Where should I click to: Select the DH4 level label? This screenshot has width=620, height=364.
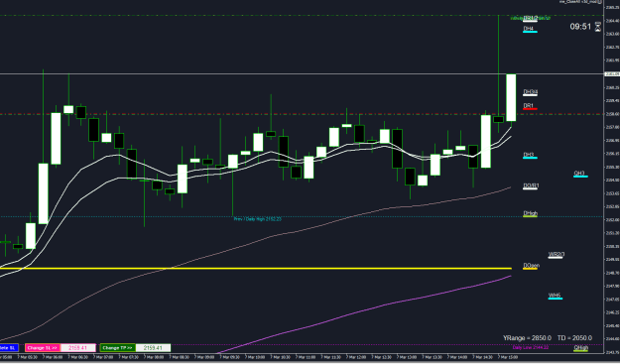[x=530, y=29]
